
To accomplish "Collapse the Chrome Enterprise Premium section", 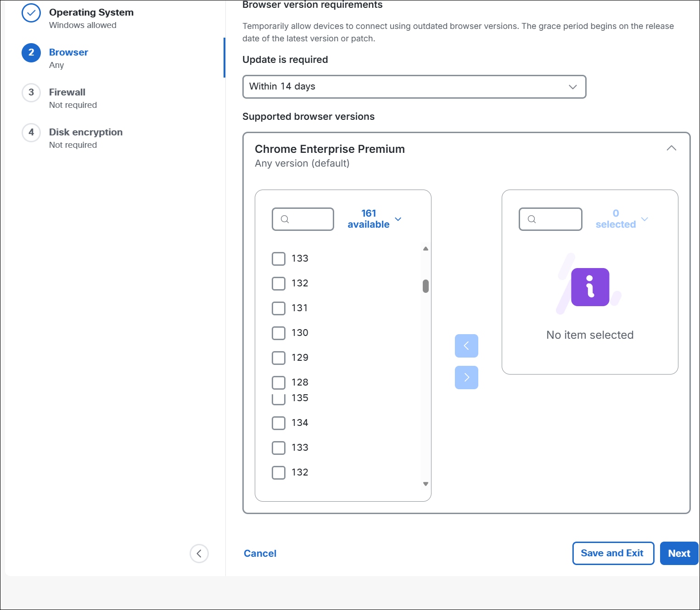I will (672, 148).
